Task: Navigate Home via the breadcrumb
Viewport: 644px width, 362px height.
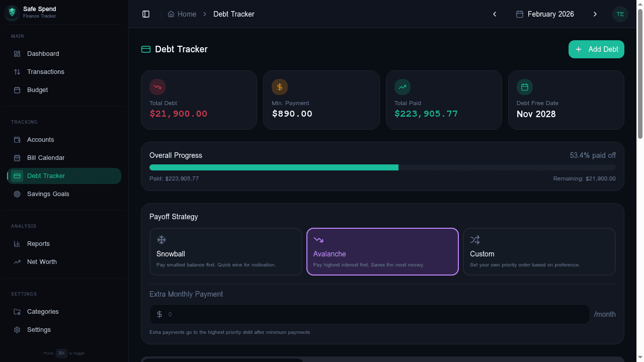Action: 182,14
